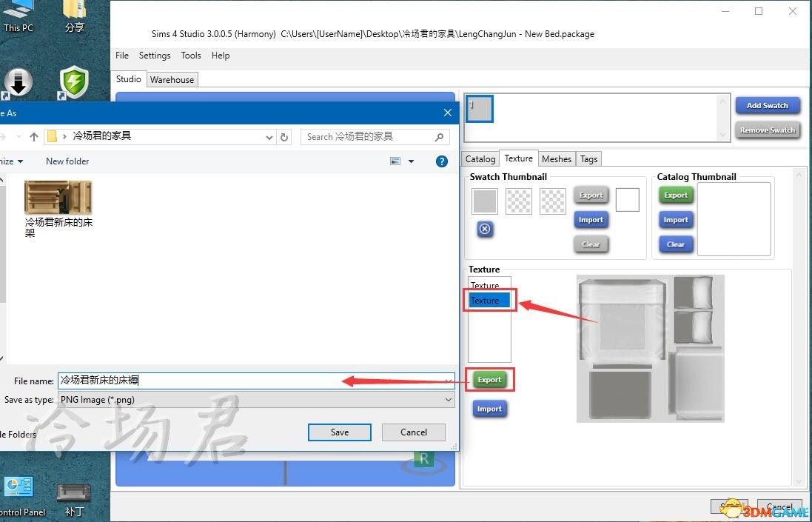
Task: Click the white swatch preview box
Action: coord(628,200)
